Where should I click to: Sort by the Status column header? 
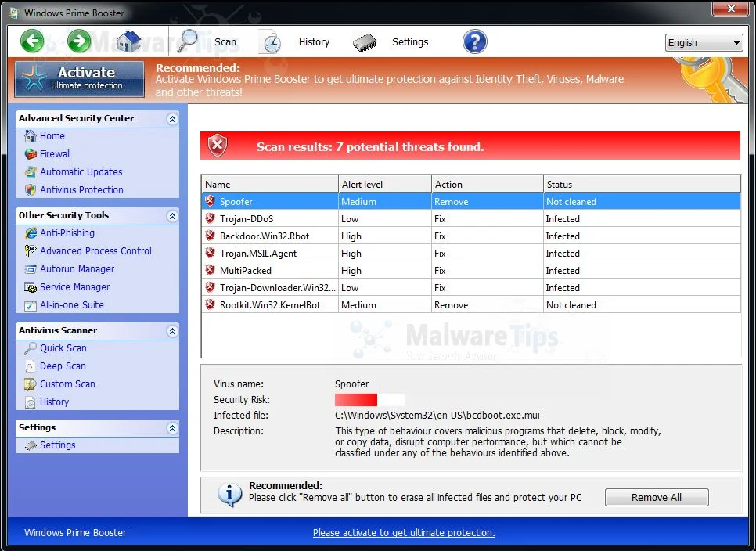click(x=642, y=184)
